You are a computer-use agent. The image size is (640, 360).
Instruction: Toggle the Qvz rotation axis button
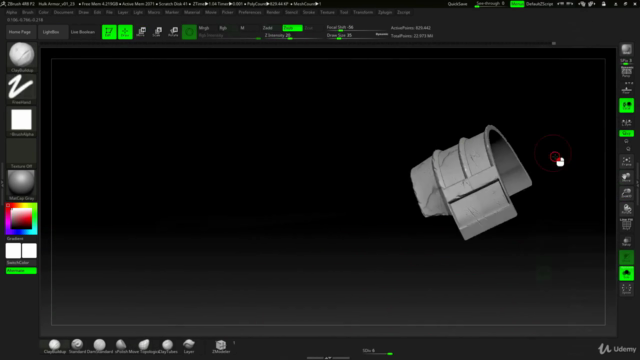627,133
